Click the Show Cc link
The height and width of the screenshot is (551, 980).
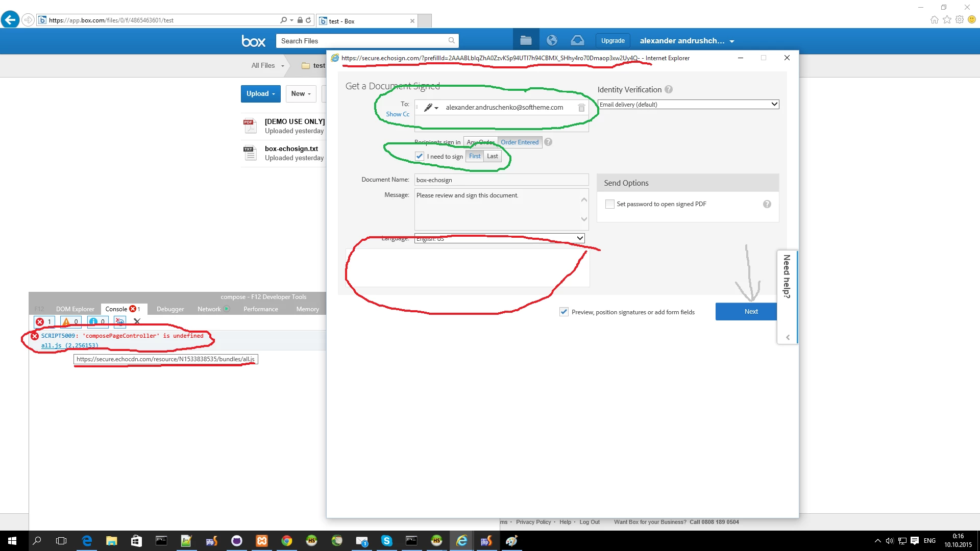coord(398,114)
